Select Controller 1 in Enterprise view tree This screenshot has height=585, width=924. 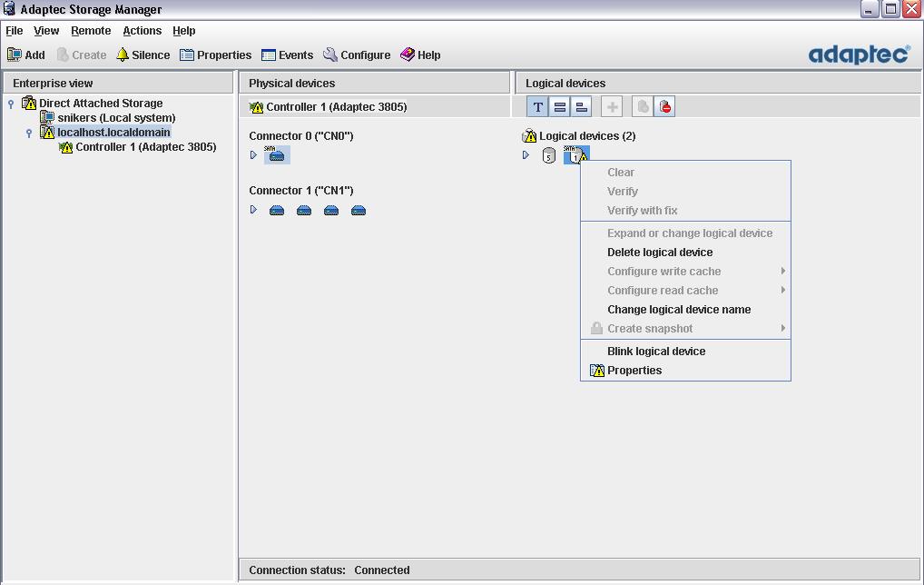[145, 147]
